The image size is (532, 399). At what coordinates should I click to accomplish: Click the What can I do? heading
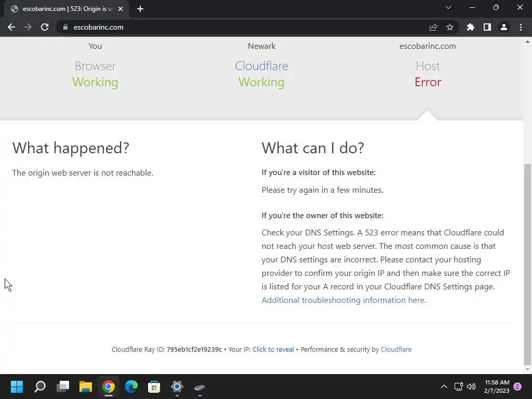coord(313,148)
